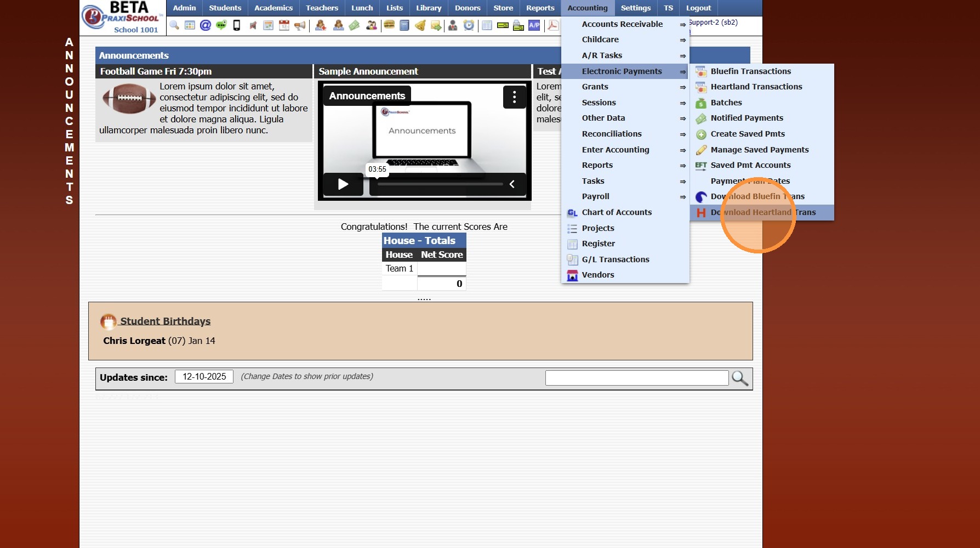Click the PDF document toolbar icon

click(553, 25)
